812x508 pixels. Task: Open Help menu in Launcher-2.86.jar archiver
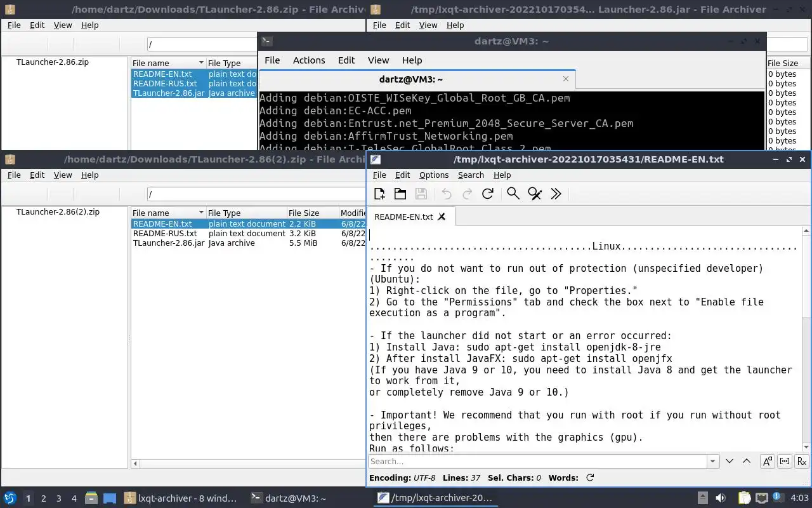[455, 25]
